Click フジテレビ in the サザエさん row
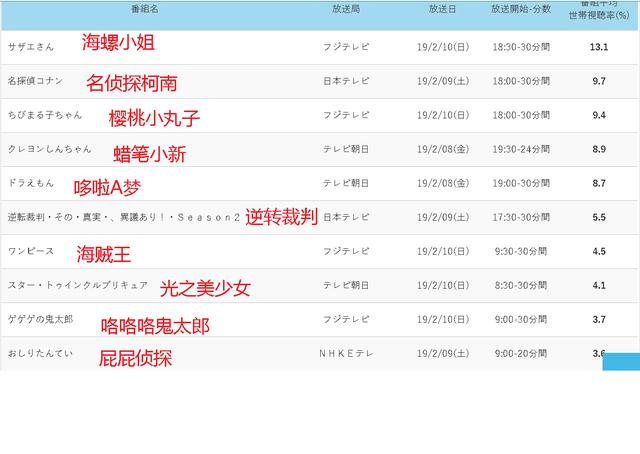 (x=346, y=47)
